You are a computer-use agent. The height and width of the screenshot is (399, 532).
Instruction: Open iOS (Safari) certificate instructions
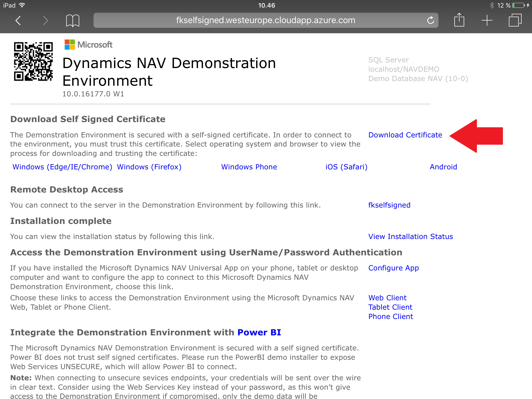click(x=346, y=167)
